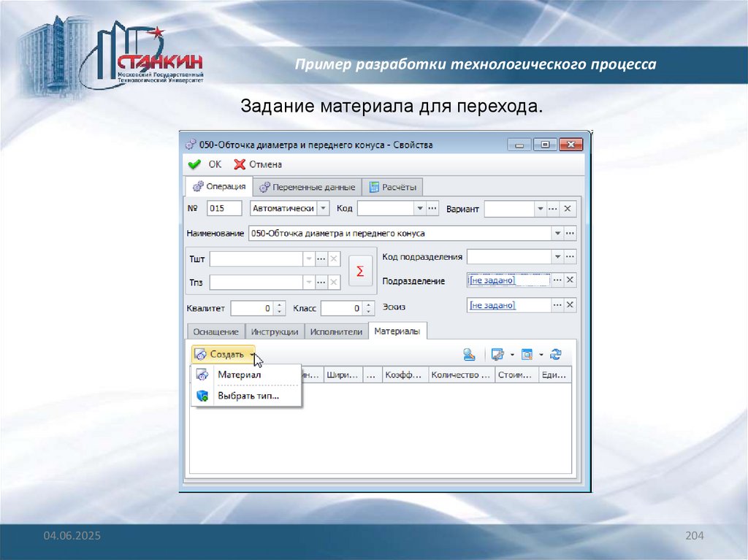The image size is (748, 560).
Task: Open the Исполнители tab
Action: (336, 331)
